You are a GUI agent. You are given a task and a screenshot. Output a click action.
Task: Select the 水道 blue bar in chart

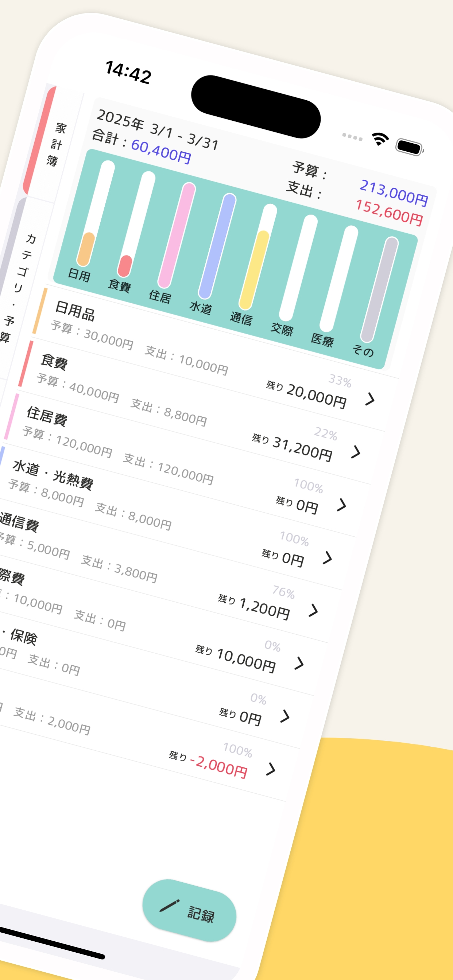point(217,246)
